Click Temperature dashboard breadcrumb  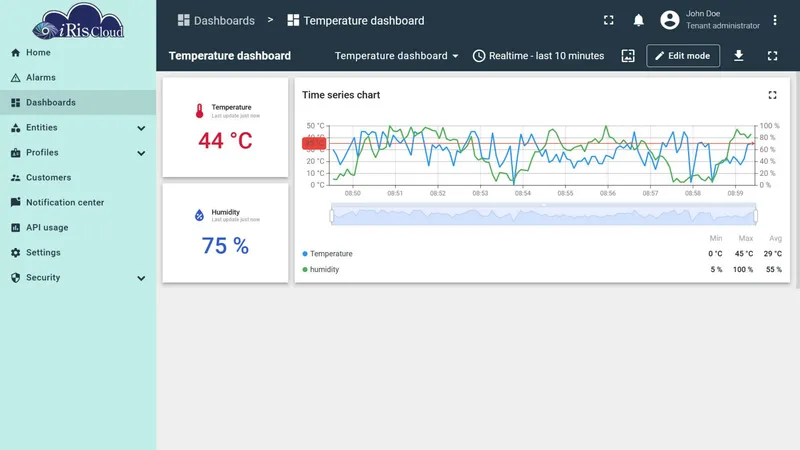coord(356,20)
